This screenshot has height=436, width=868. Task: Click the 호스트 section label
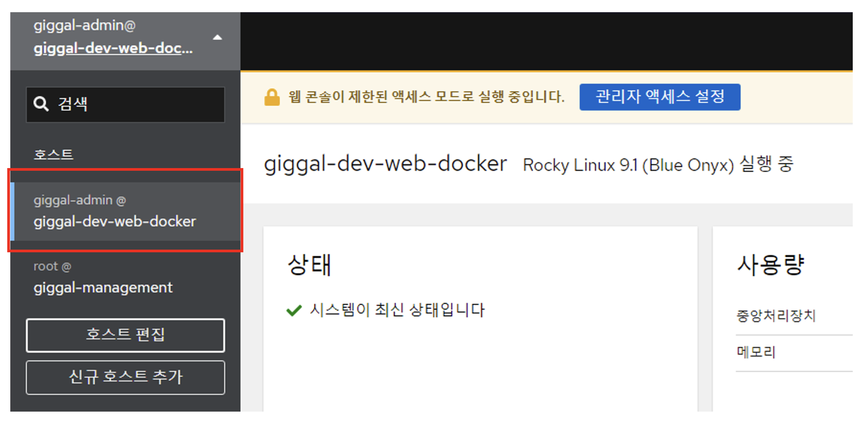53,154
